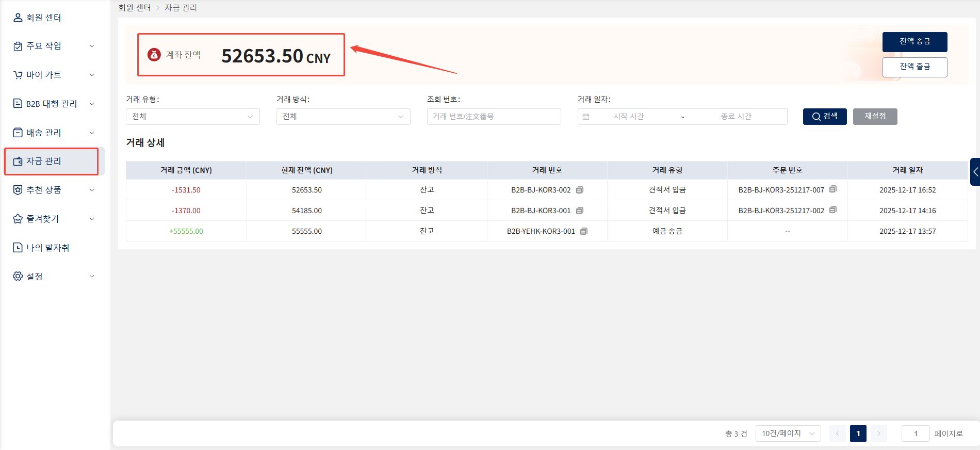Click the 조회 번호 input field
The image size is (980, 450).
pyautogui.click(x=494, y=117)
